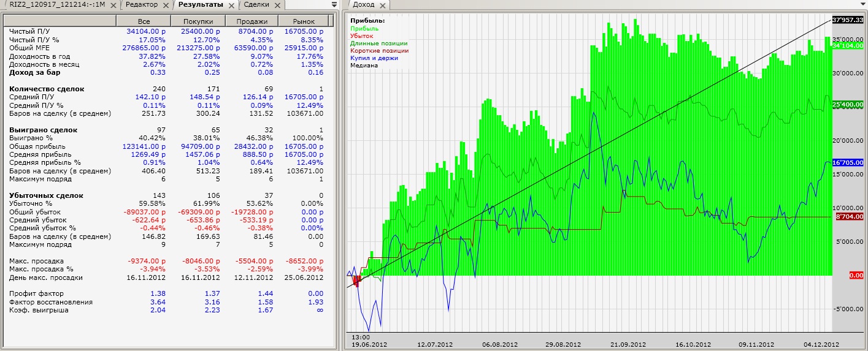
Task: Click the 25'400.00 long positions label
Action: (x=848, y=104)
